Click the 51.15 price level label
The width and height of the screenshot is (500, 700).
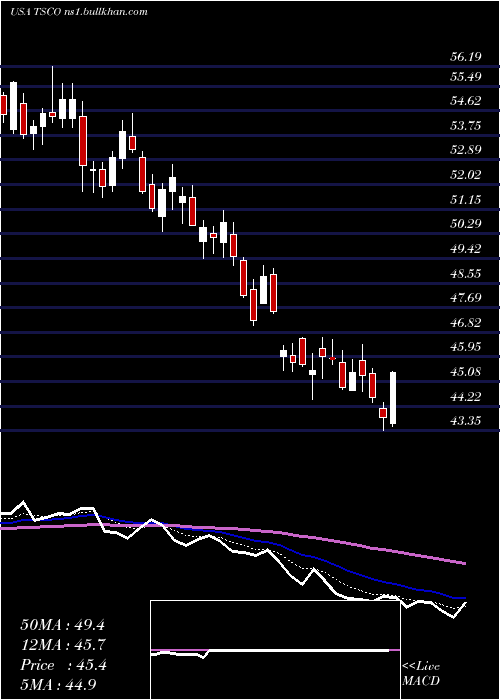coord(465,199)
